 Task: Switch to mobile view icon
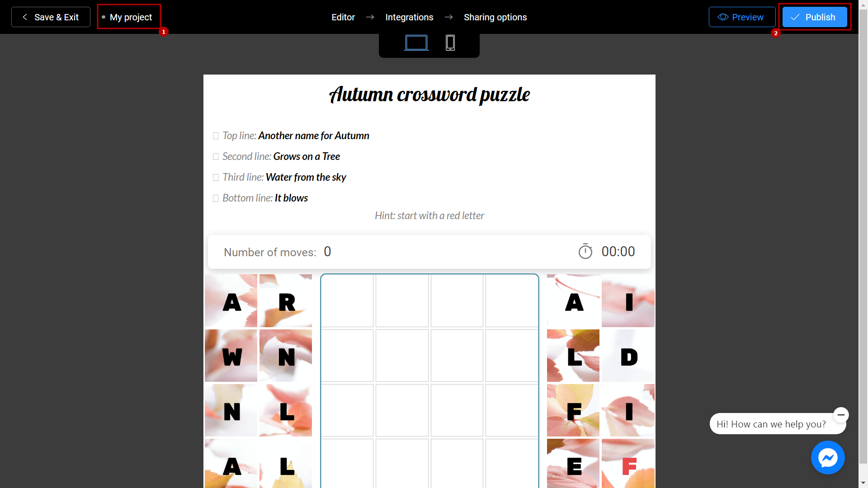tap(450, 43)
